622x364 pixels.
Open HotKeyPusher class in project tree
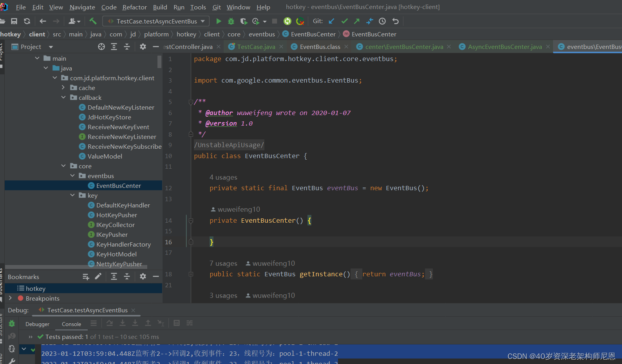tap(117, 215)
